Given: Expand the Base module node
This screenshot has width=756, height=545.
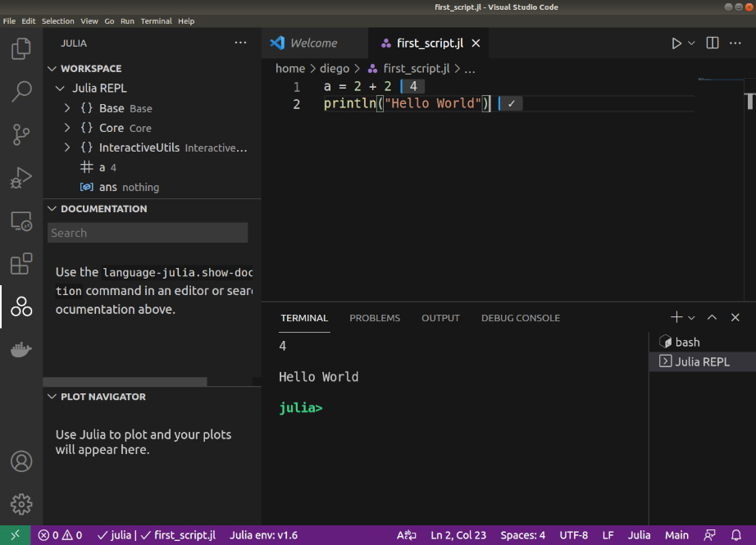Looking at the screenshot, I should 67,108.
